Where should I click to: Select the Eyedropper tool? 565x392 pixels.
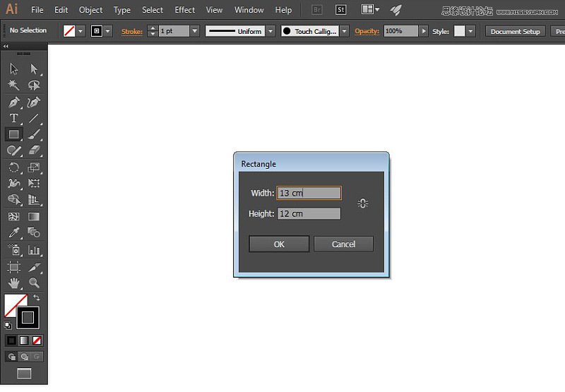click(13, 233)
